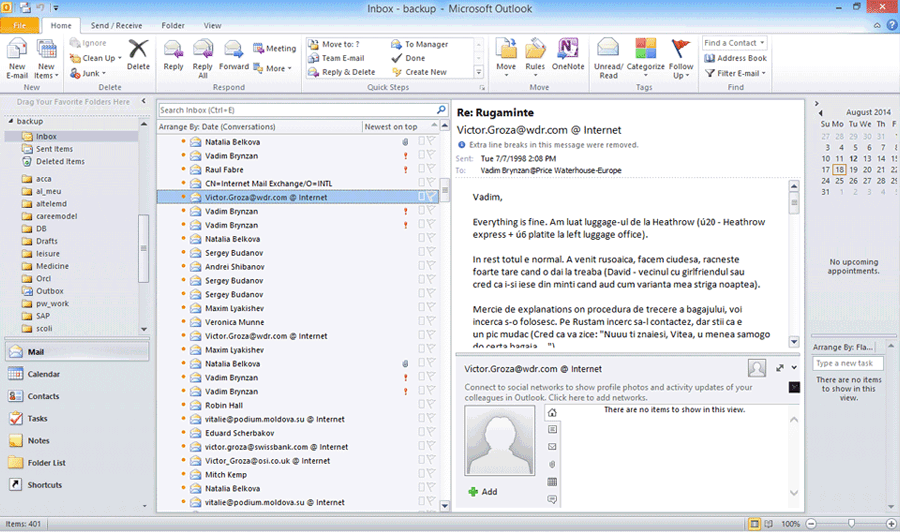Toggle category box for Robin Hall
This screenshot has height=532, width=900.
[x=421, y=405]
